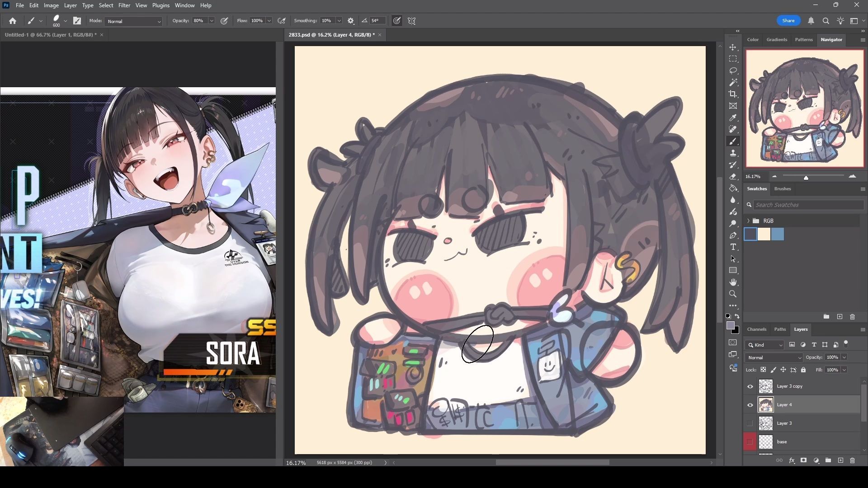Select the Eyedropper tool
The height and width of the screenshot is (488, 868).
(733, 118)
